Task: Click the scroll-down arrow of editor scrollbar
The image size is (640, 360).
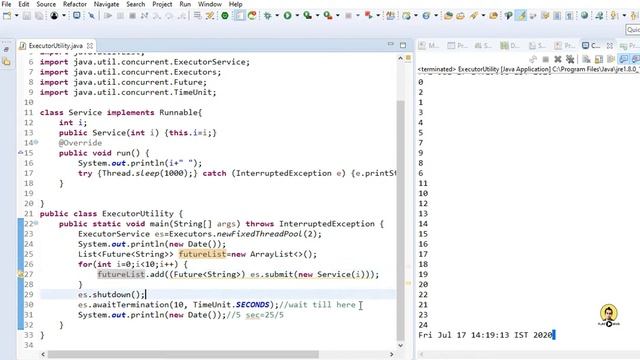Action: pyautogui.click(x=400, y=345)
